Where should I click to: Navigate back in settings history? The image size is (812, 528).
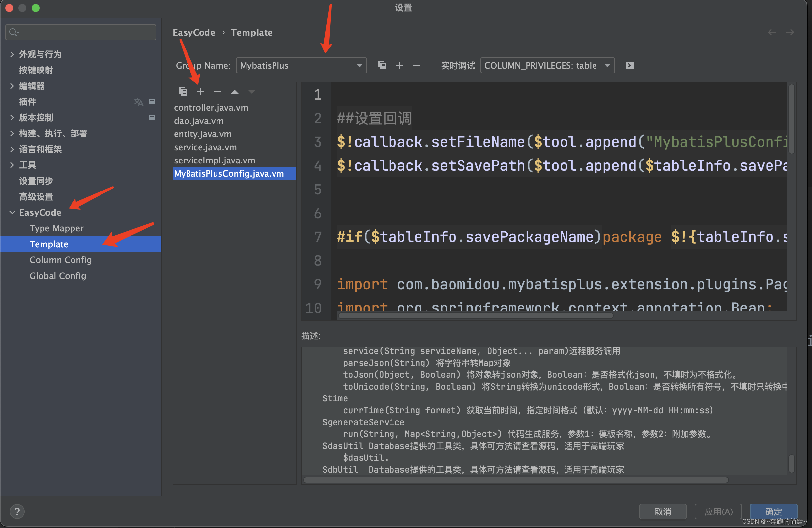(x=772, y=32)
